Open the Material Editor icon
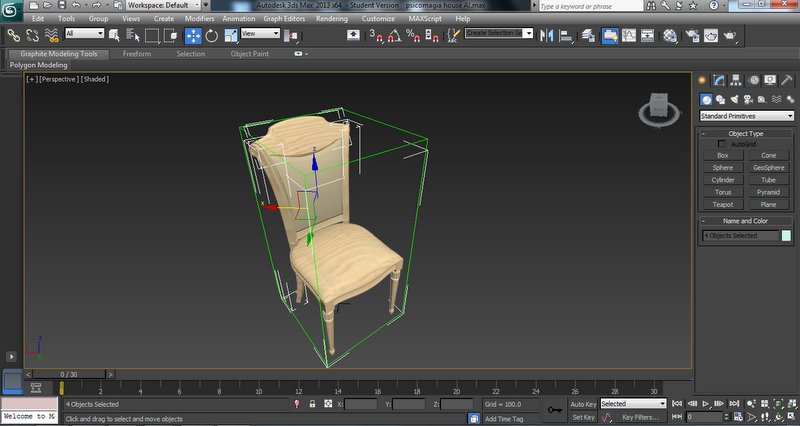The height and width of the screenshot is (426, 800). point(670,35)
